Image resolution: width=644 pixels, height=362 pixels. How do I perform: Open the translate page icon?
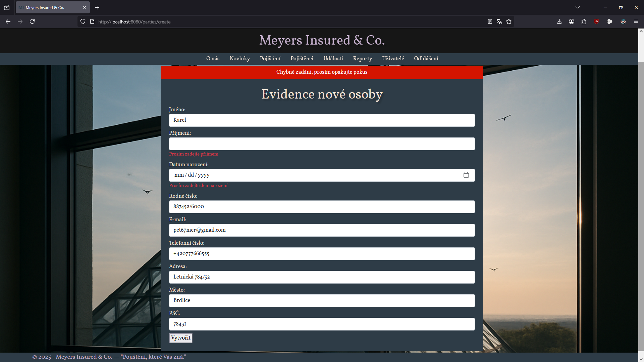pos(499,21)
